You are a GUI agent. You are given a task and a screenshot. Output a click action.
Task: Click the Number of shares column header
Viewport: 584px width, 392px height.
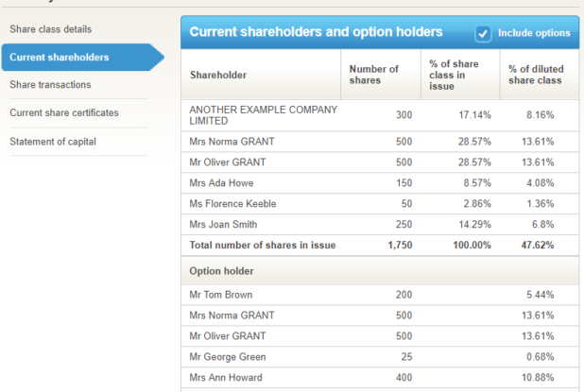(373, 75)
